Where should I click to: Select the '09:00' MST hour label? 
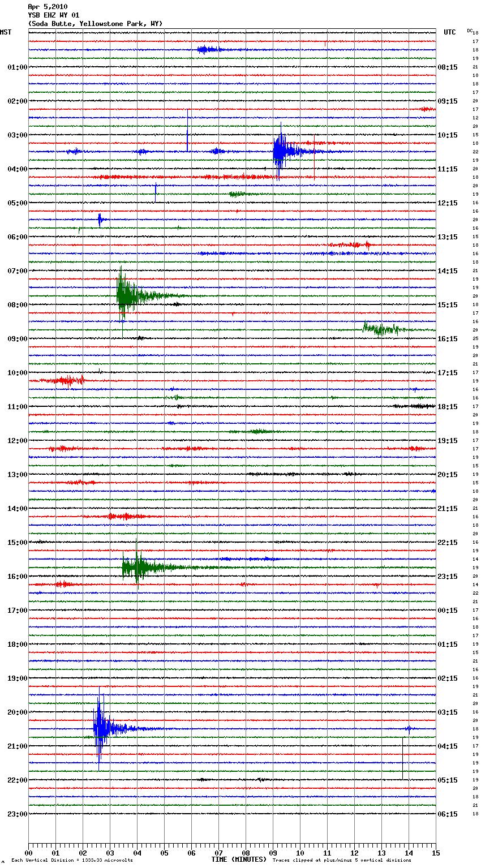click(17, 339)
